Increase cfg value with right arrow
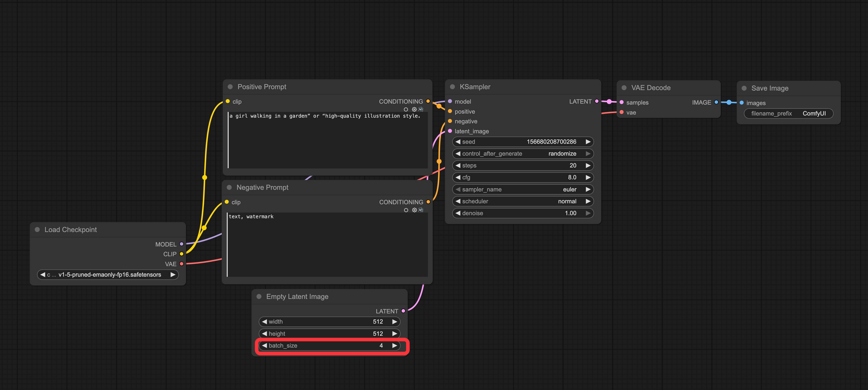This screenshot has height=390, width=868. (588, 177)
